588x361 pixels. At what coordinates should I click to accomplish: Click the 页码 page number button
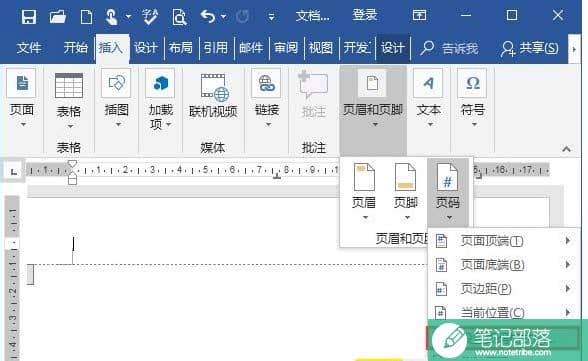tap(448, 192)
